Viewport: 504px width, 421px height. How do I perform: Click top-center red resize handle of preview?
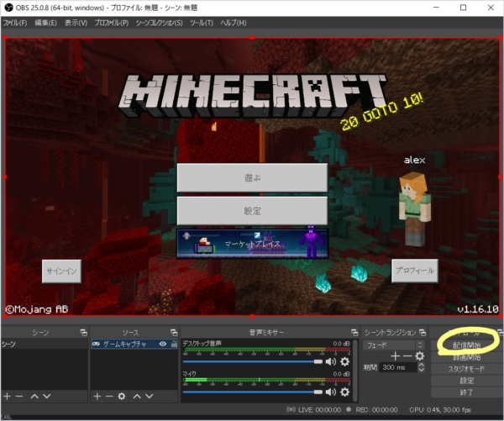click(x=252, y=38)
